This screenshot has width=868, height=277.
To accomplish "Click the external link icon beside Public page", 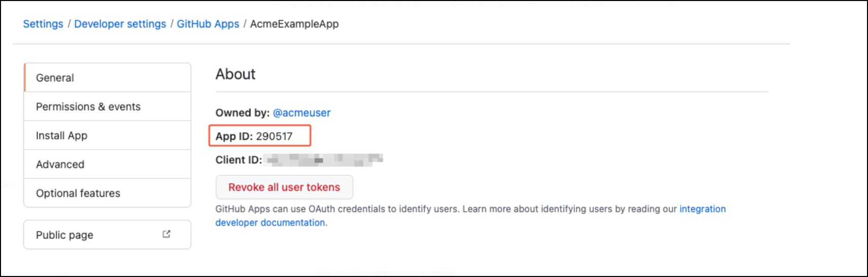I will coord(166,234).
